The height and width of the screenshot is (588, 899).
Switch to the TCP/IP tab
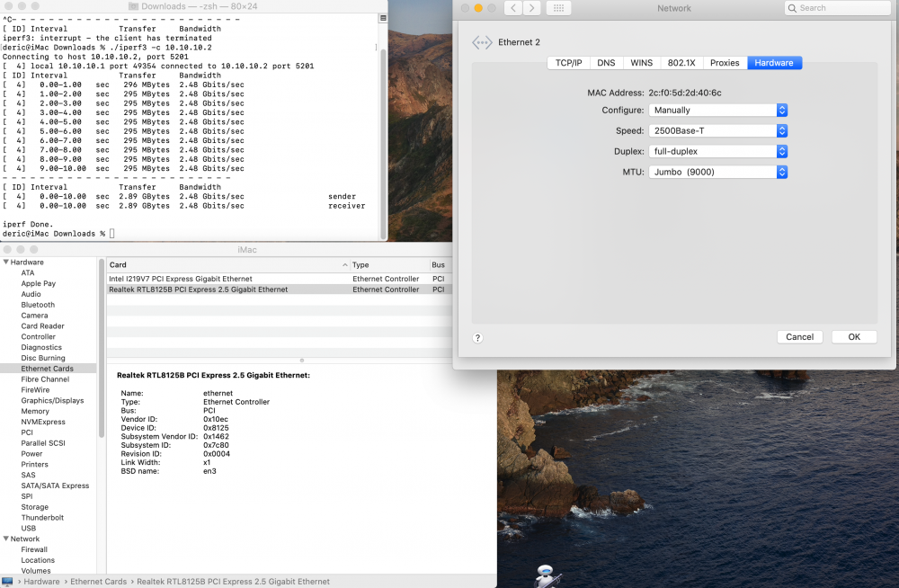[568, 63]
